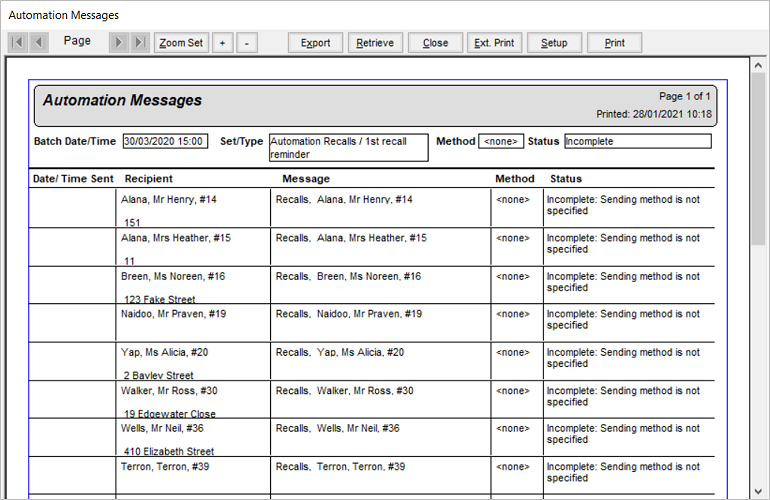This screenshot has width=770, height=500.
Task: Go to the next page
Action: (119, 43)
